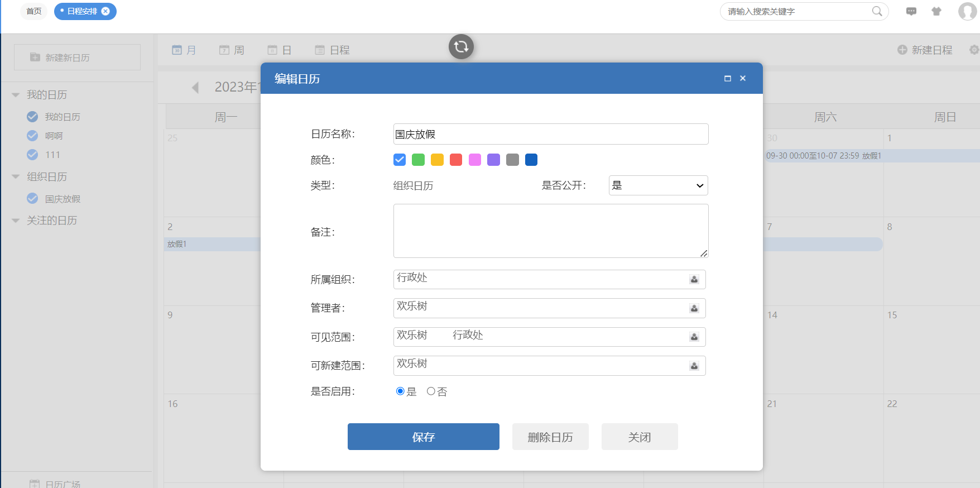
Task: Click the search magnifier icon
Action: click(877, 11)
